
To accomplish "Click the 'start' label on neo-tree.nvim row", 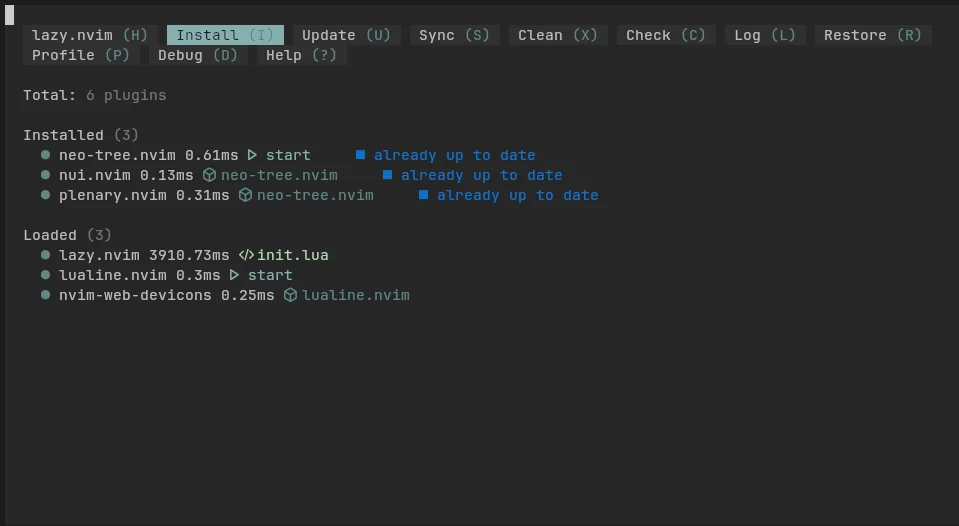I will [x=288, y=155].
